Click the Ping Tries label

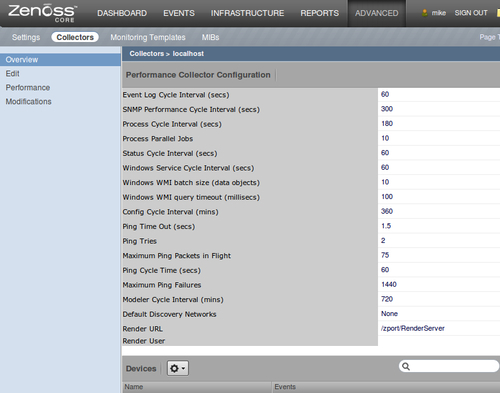click(140, 241)
